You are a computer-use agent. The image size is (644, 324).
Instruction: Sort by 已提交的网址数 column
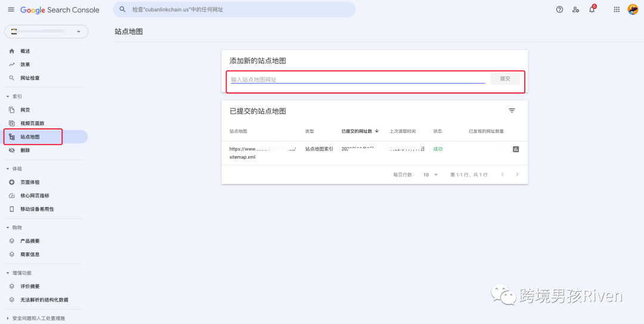click(360, 131)
